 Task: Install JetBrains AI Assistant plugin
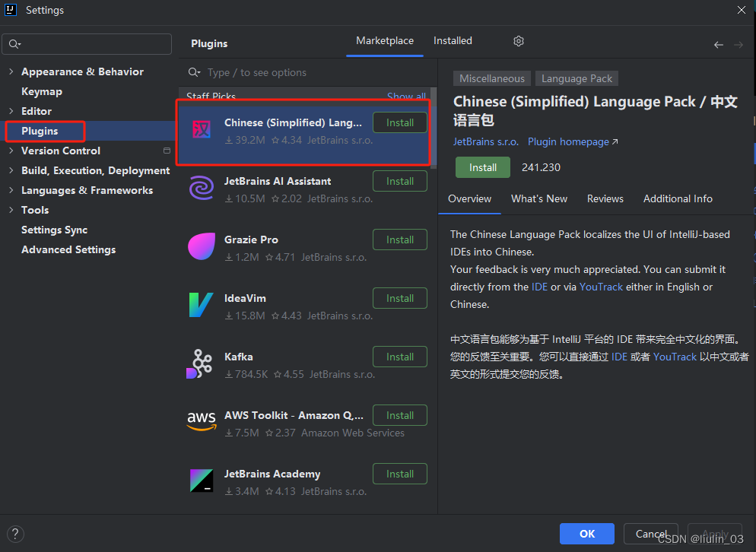click(400, 181)
